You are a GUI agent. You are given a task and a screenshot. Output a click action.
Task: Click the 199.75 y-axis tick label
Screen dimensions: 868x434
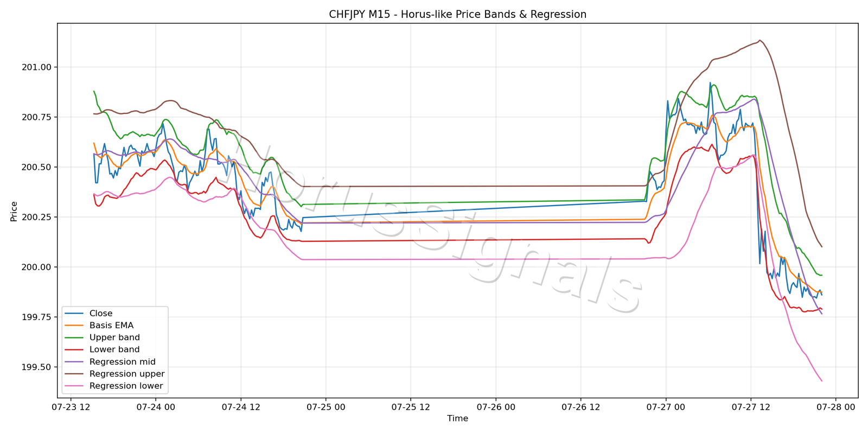(x=36, y=317)
